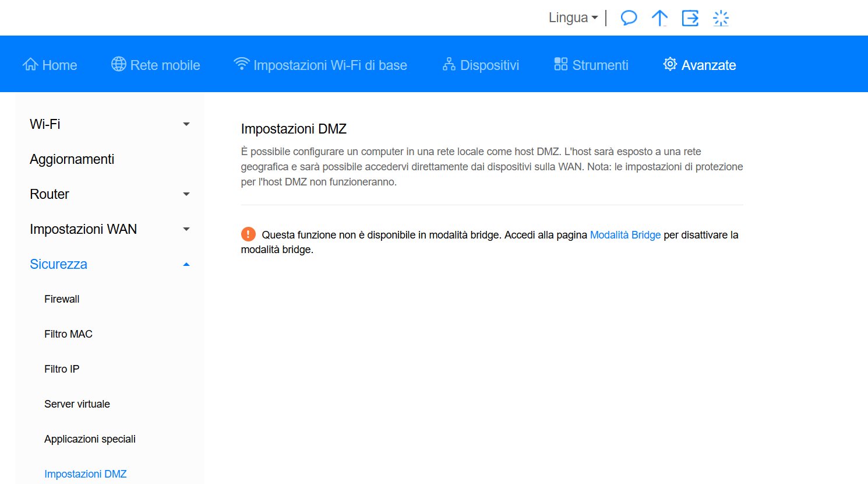Click the grid icon beside Strumenti

pos(560,64)
